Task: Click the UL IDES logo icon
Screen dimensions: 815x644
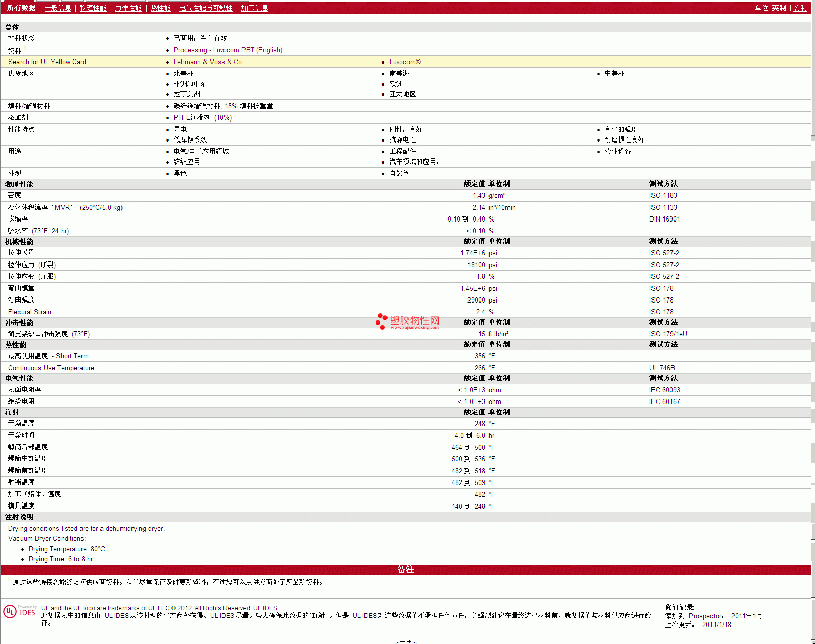Action: coord(20,611)
